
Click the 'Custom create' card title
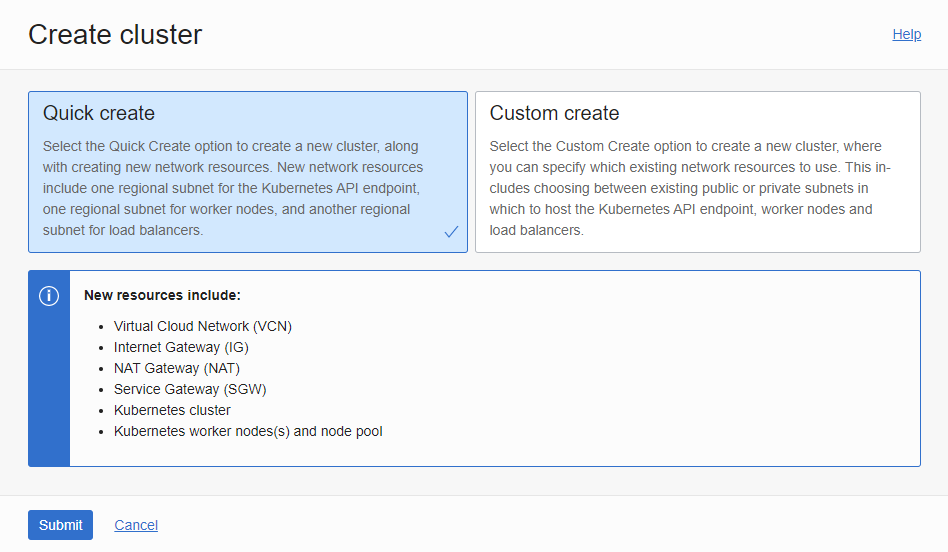tap(554, 113)
